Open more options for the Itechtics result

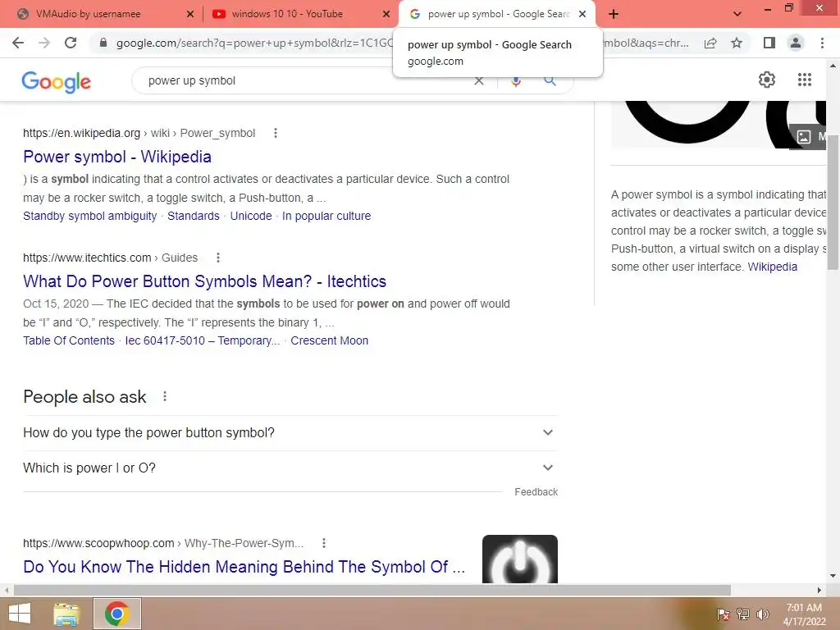218,258
